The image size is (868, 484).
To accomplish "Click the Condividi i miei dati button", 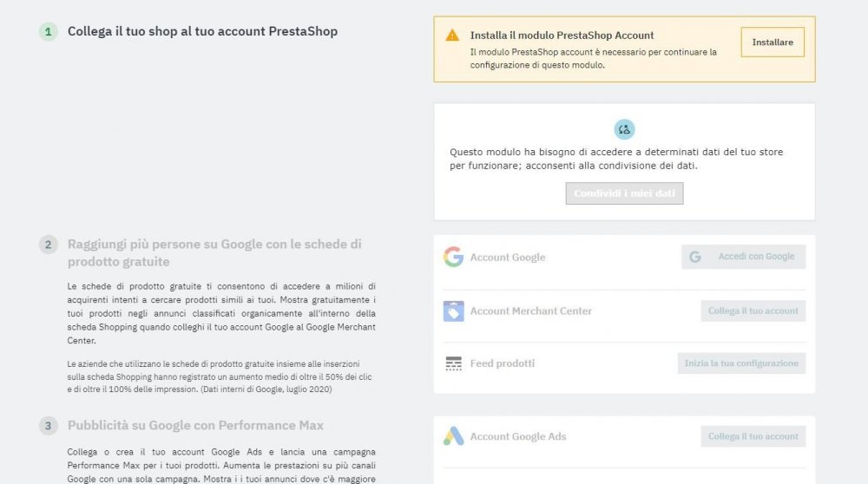I will point(624,193).
